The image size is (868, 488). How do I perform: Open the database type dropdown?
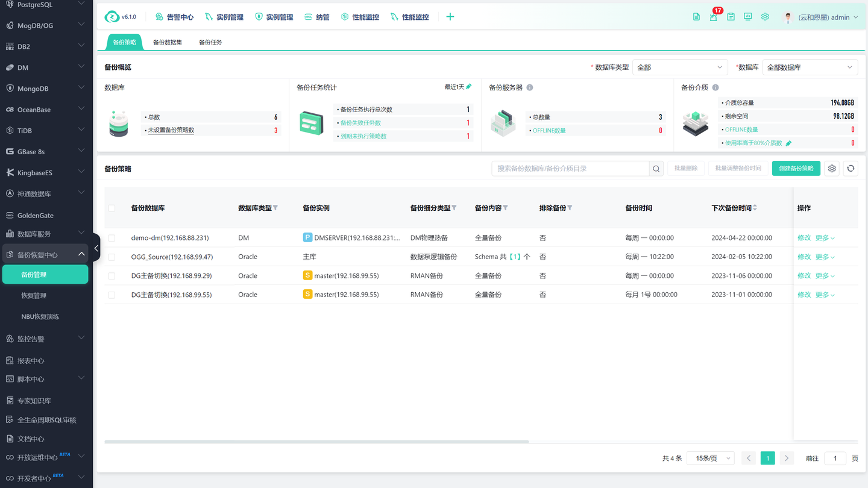coord(680,67)
